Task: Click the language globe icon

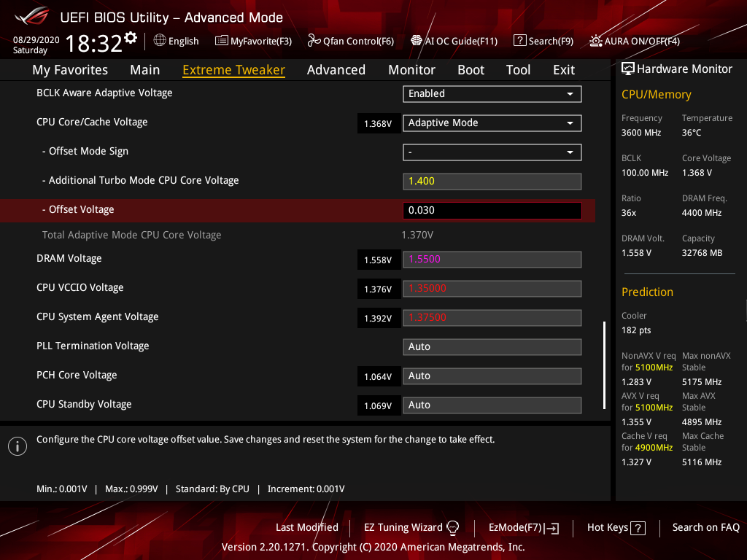Action: click(160, 41)
